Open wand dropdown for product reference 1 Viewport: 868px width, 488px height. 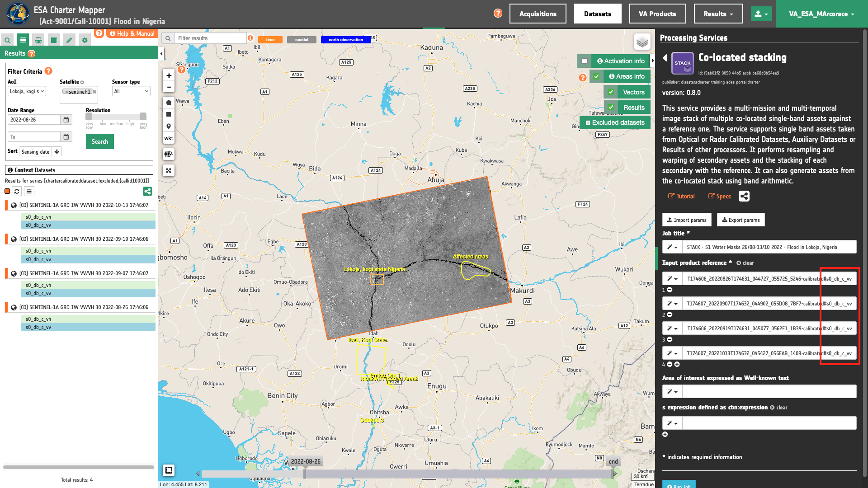pyautogui.click(x=672, y=279)
